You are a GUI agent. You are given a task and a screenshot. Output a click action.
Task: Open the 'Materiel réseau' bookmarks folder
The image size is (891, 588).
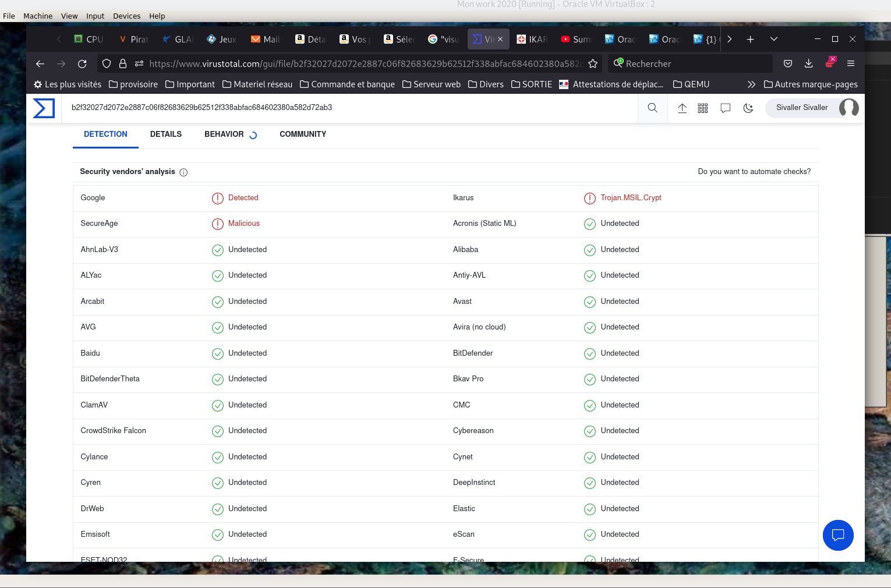(257, 84)
